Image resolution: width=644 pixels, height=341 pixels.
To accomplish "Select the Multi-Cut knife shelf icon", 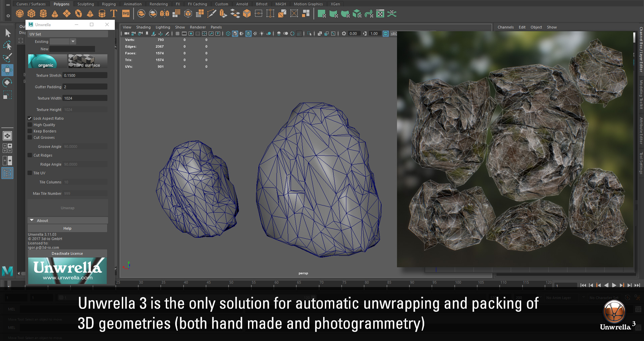I will (211, 13).
